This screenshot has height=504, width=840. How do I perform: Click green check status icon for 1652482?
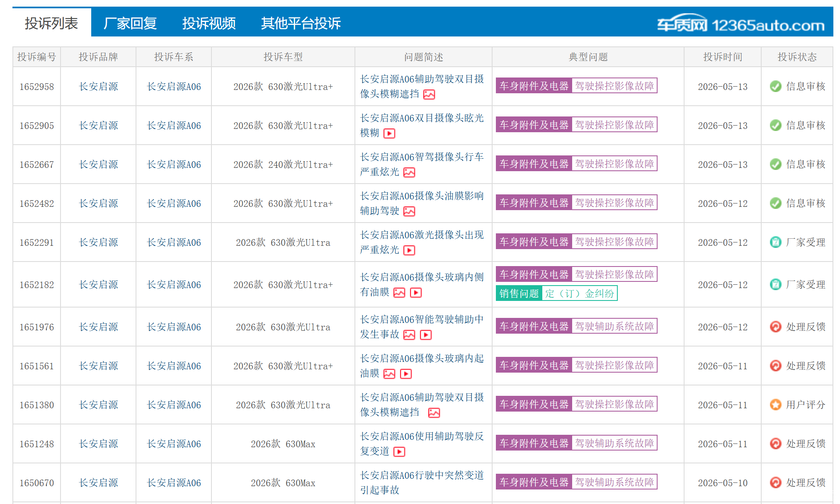(775, 203)
